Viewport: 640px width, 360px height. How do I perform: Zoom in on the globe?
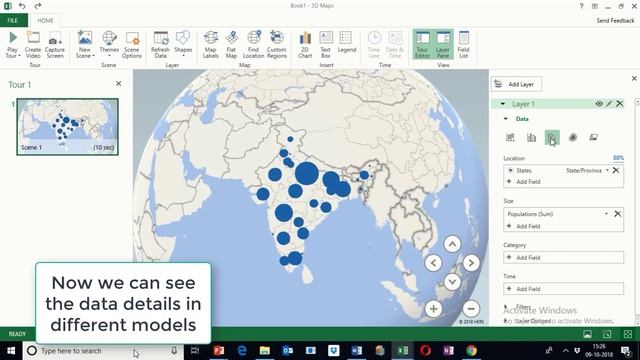click(433, 309)
